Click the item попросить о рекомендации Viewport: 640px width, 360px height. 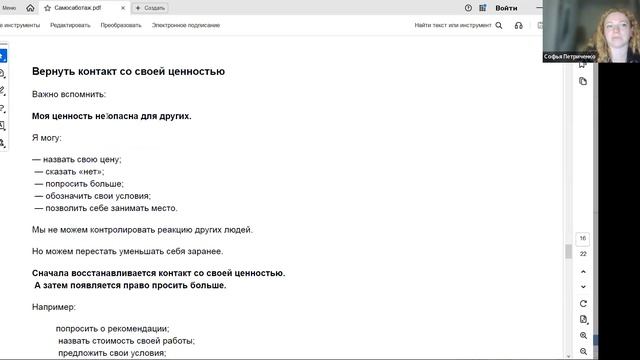(x=113, y=329)
